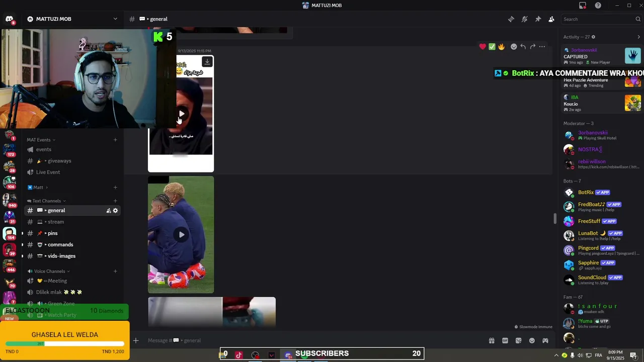Open rebii willson member profile
Image resolution: width=644 pixels, height=362 pixels.
tap(602, 164)
